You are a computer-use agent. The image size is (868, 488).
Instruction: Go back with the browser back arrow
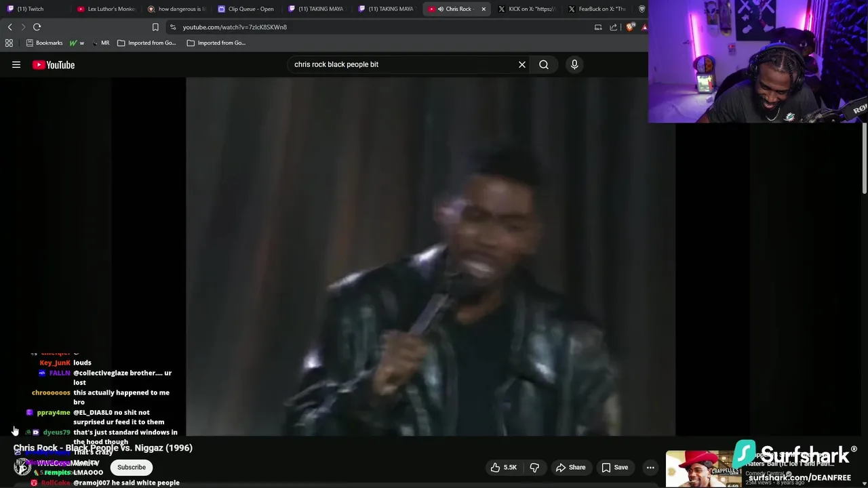pos(10,27)
